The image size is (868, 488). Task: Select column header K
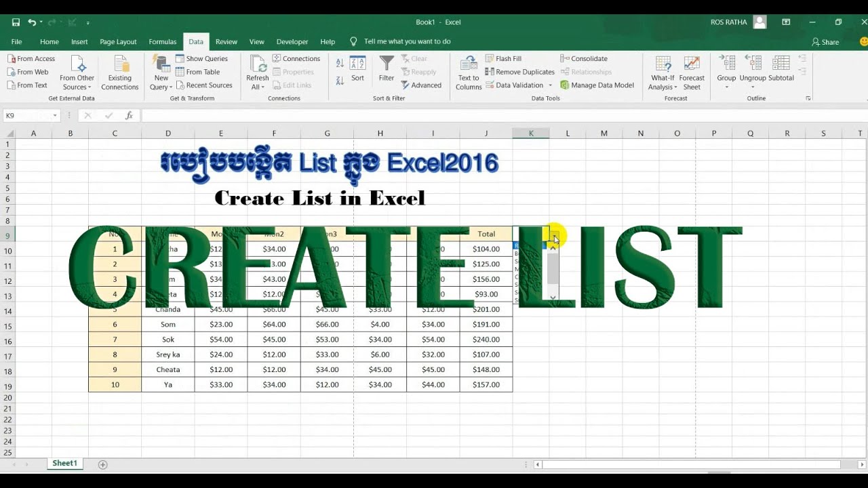point(531,134)
